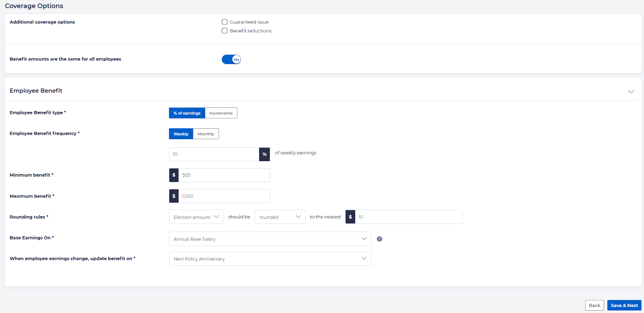644x313 pixels.
Task: Switch benefit frequency to Monthly
Action: (206, 134)
